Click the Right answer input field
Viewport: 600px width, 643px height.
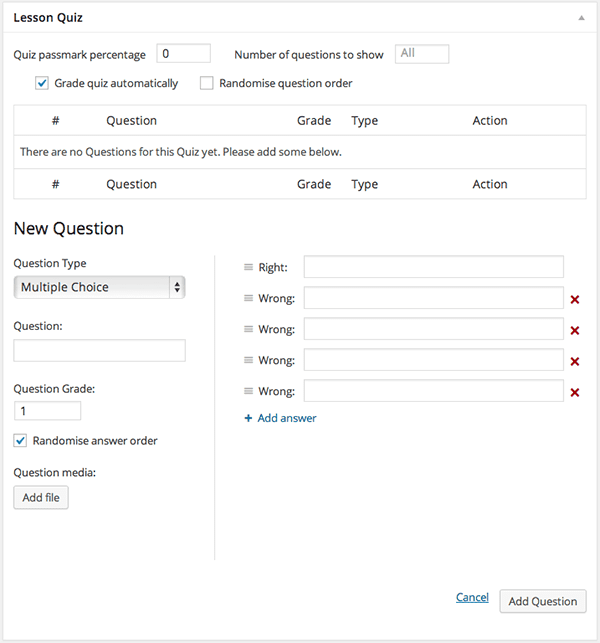(x=433, y=267)
